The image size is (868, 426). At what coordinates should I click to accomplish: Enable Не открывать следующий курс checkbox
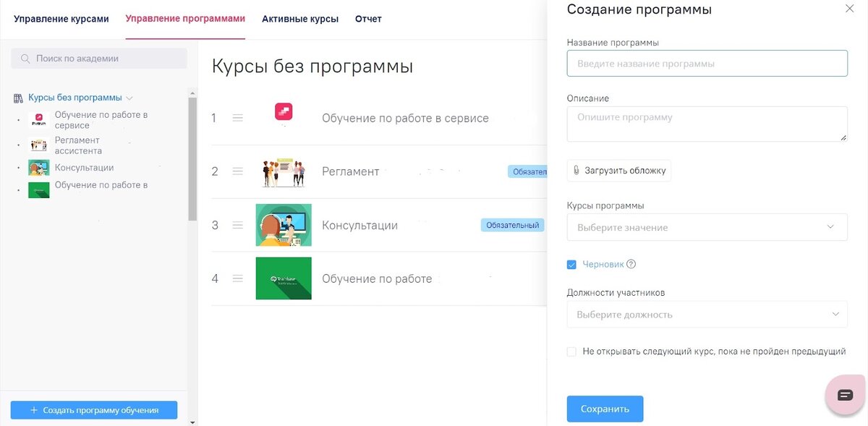(571, 352)
